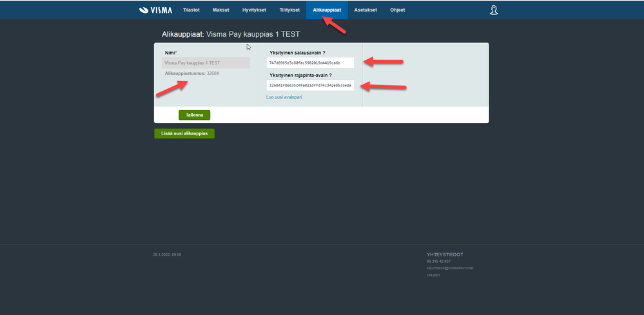Select the Alikauppiastunnus: 32684 text

(192, 73)
